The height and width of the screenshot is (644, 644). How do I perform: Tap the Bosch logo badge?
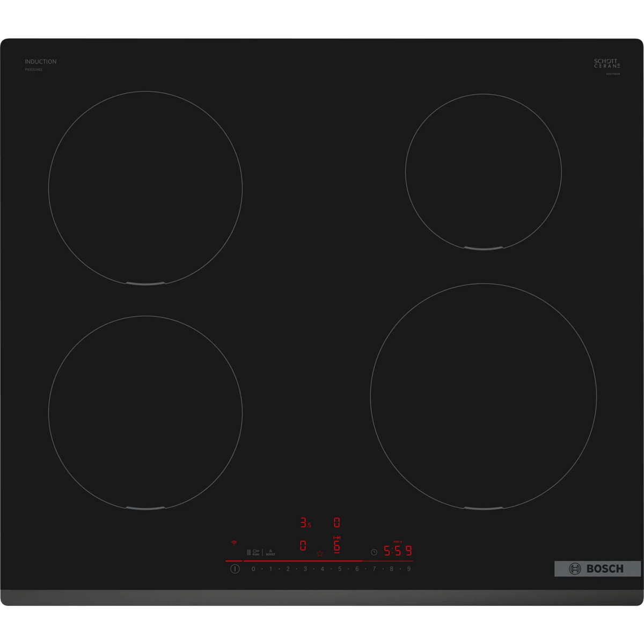pos(597,569)
